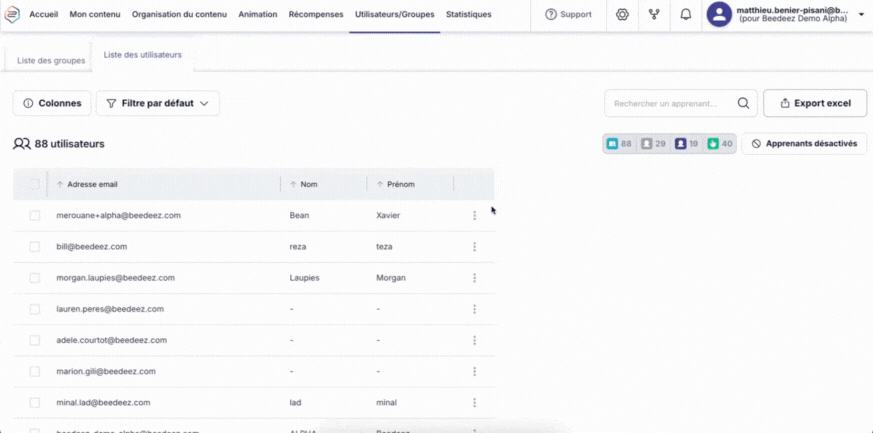Filter by green badge showing 40
This screenshot has width=873, height=433.
pyautogui.click(x=720, y=144)
